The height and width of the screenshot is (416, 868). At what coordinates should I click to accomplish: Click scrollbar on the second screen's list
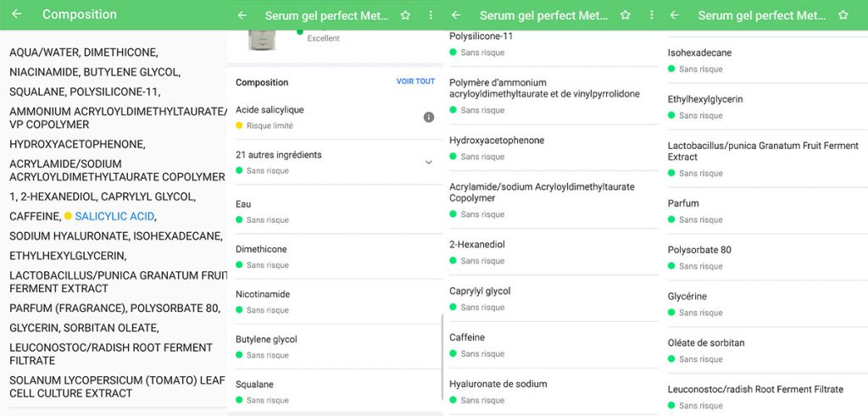tap(442, 356)
